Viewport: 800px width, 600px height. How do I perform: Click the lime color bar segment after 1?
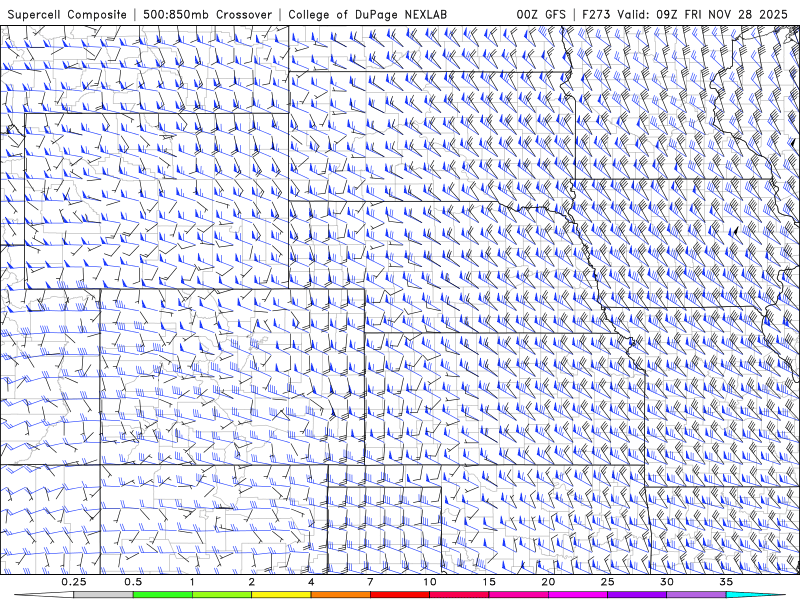pyautogui.click(x=222, y=595)
